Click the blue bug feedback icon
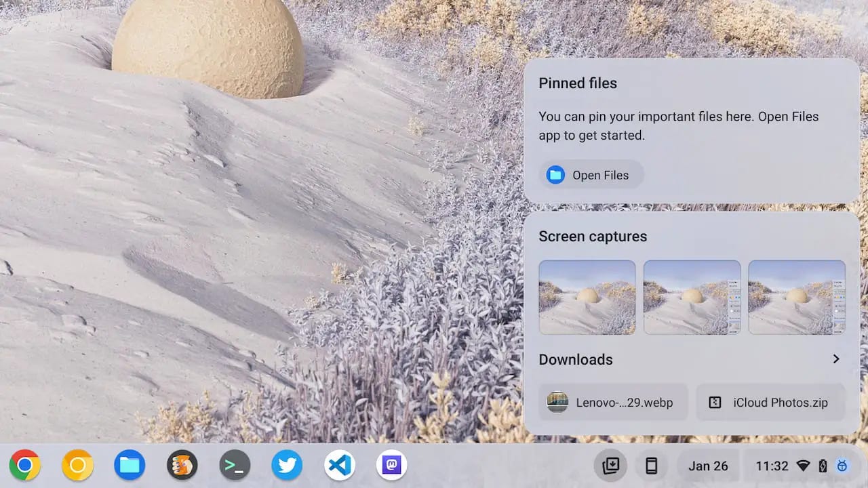 [x=842, y=466]
